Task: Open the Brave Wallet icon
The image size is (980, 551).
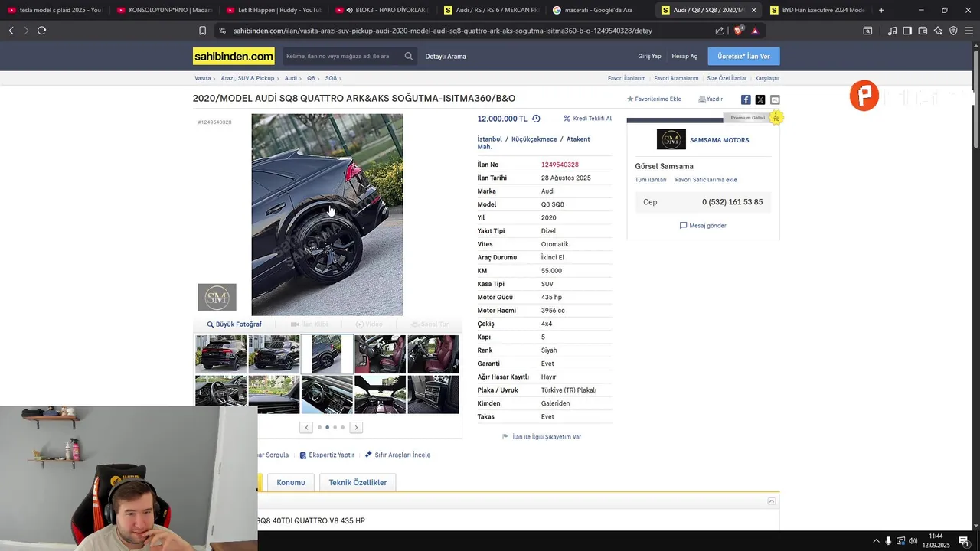Action: 923,31
